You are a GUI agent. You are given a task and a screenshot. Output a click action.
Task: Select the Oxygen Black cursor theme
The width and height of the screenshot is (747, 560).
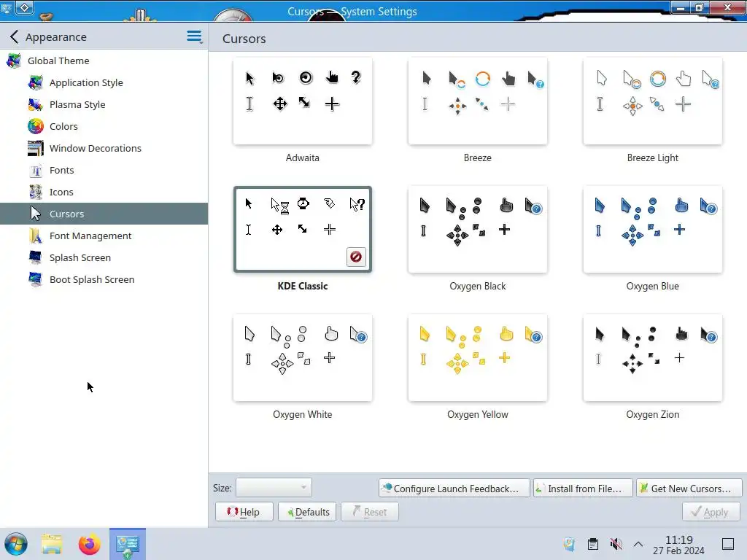point(477,230)
